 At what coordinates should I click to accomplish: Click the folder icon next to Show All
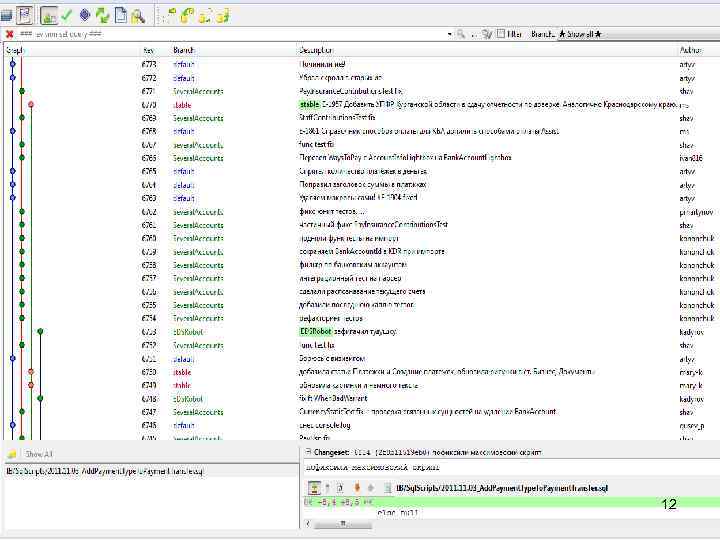pyautogui.click(x=12, y=455)
